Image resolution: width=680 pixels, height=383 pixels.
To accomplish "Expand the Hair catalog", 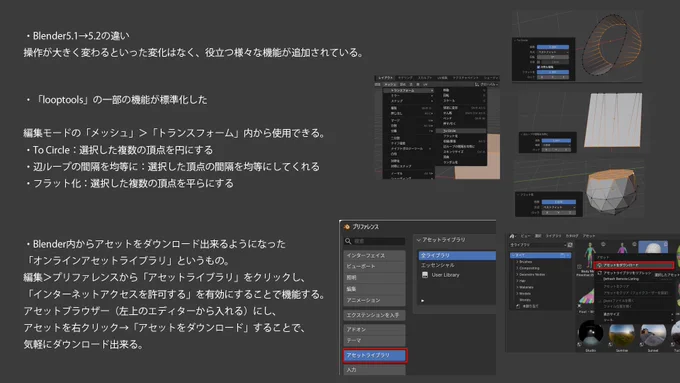I will pos(517,281).
